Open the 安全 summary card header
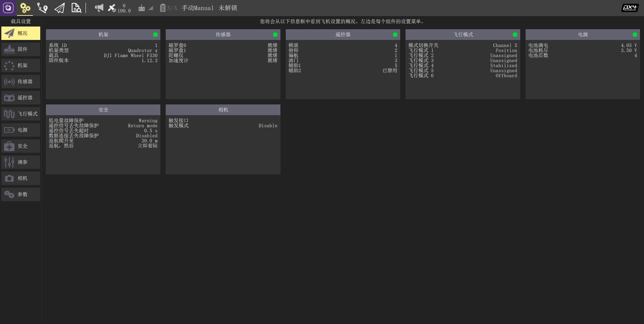Viewport: 644px width, 324px height. coord(103,110)
